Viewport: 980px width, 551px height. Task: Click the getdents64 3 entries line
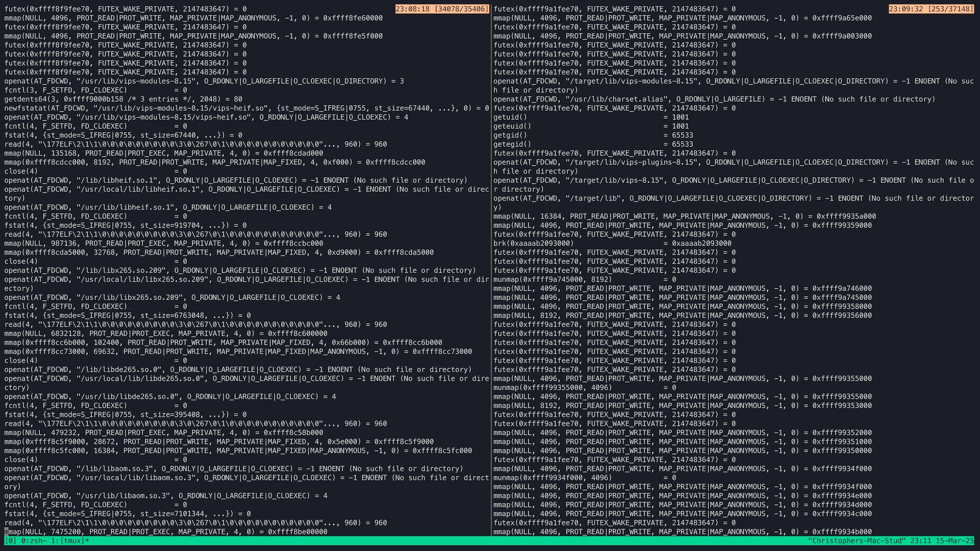(123, 99)
